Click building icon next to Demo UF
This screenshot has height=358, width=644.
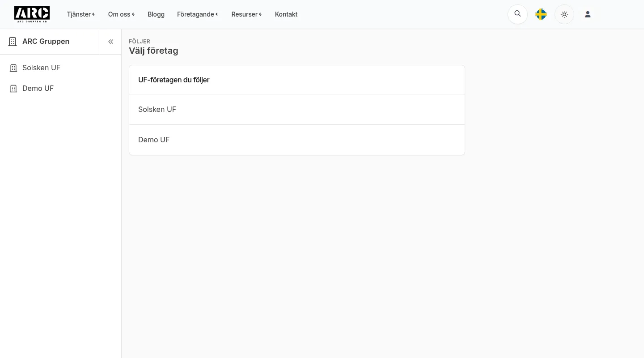point(13,89)
